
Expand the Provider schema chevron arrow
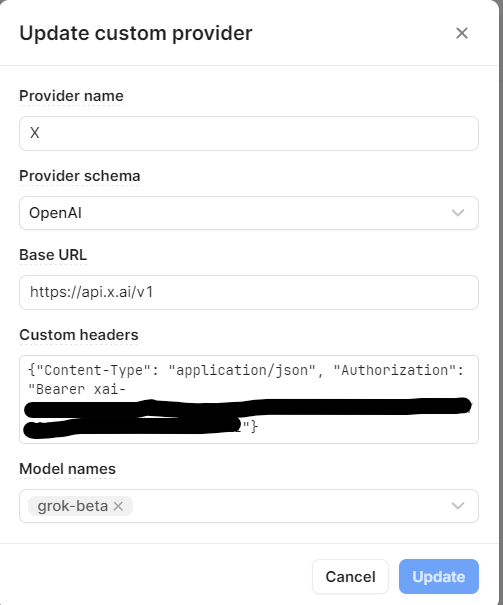(458, 213)
